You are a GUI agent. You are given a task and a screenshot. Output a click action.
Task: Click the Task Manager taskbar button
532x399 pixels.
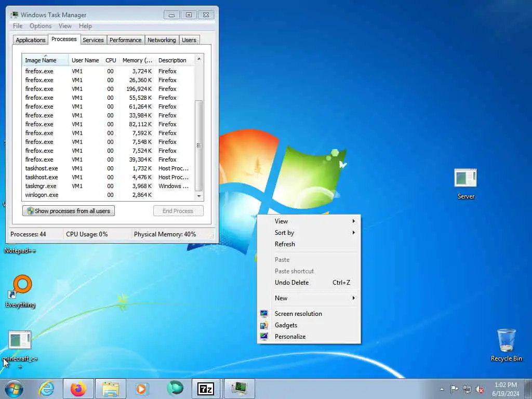[239, 389]
